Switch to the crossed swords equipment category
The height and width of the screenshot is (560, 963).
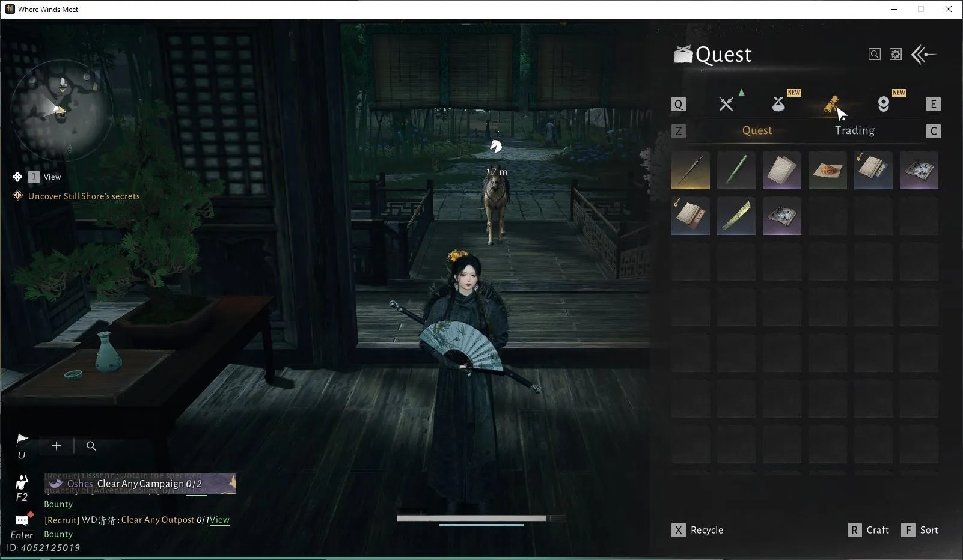point(726,104)
